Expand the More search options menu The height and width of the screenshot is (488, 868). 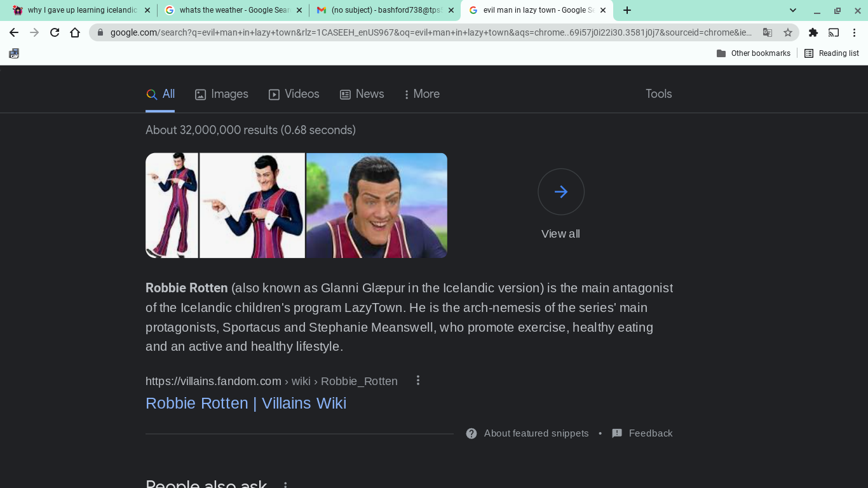pos(421,94)
